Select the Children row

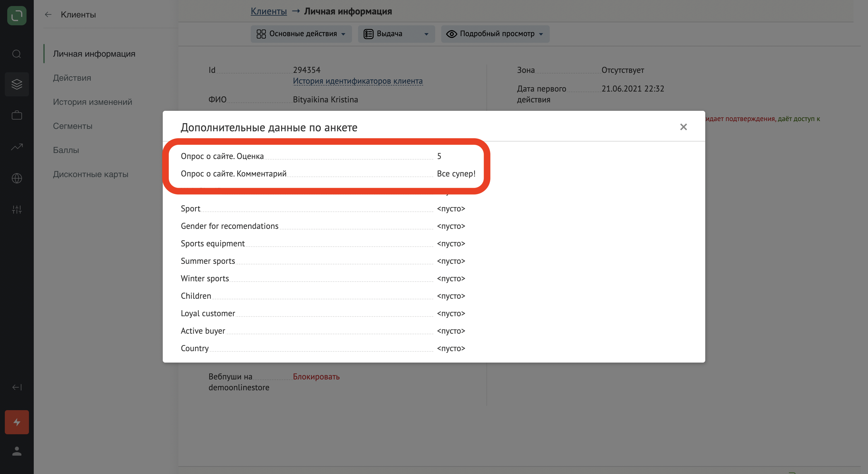[x=323, y=296]
